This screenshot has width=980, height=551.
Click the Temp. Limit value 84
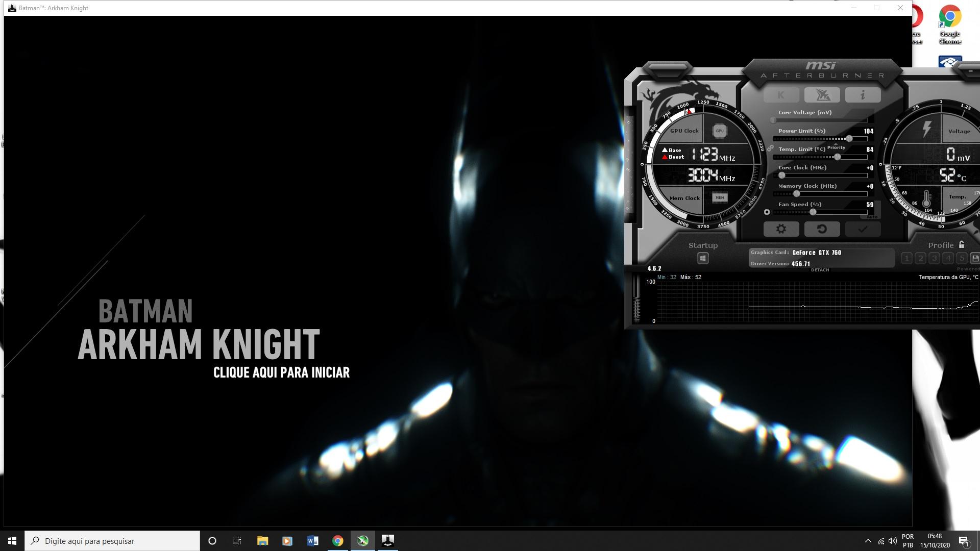870,149
